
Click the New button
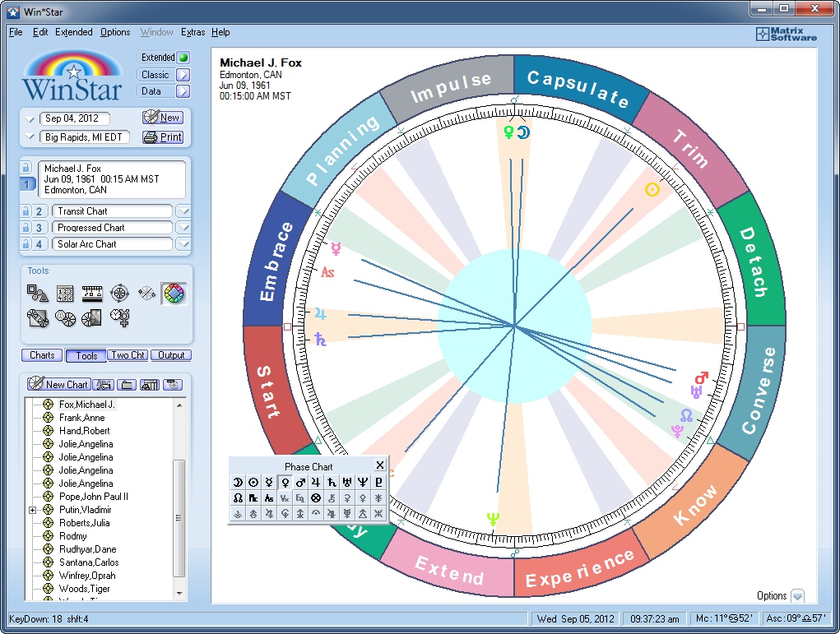(163, 118)
